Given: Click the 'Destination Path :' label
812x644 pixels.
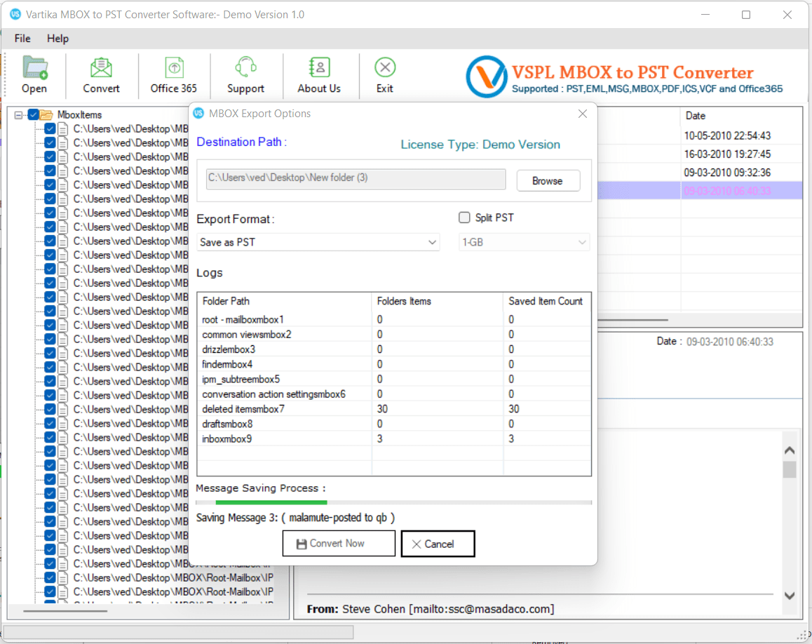Looking at the screenshot, I should (241, 142).
